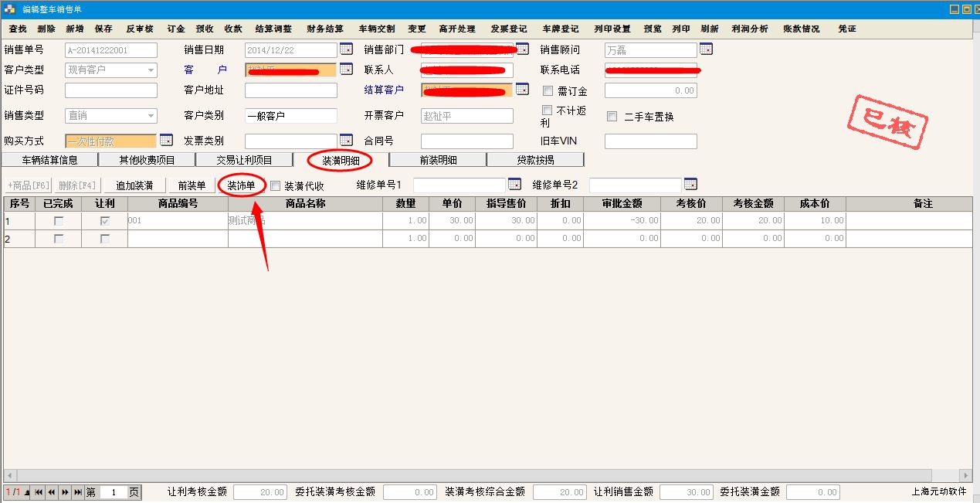Click lookup icon next to 发票类别 field
980x503 pixels.
pos(346,141)
